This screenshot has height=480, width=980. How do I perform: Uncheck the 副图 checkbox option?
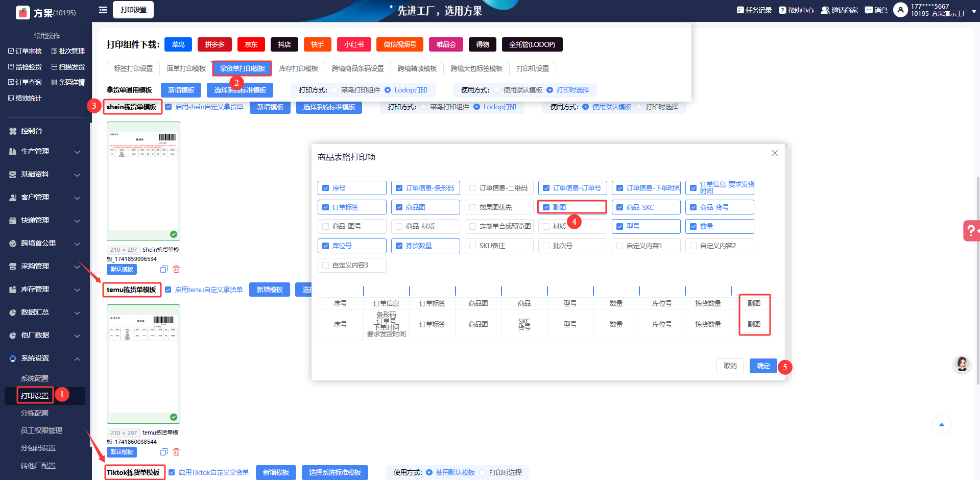pos(546,207)
